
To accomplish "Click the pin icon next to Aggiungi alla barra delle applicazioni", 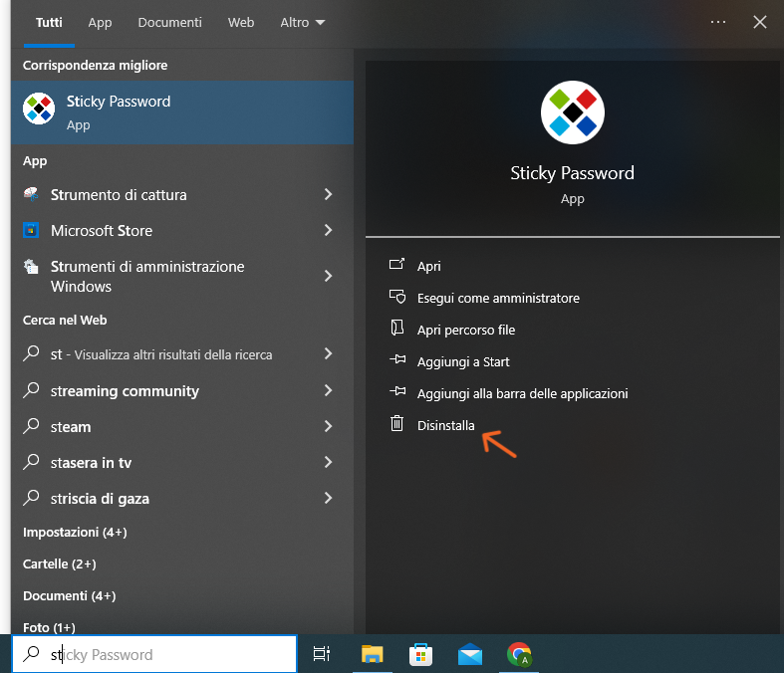I will 397,391.
